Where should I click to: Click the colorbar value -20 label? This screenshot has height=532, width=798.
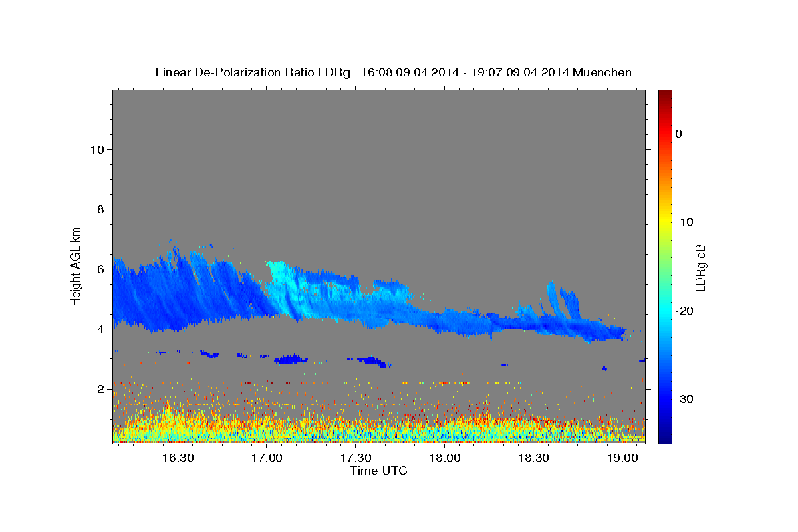pyautogui.click(x=685, y=311)
